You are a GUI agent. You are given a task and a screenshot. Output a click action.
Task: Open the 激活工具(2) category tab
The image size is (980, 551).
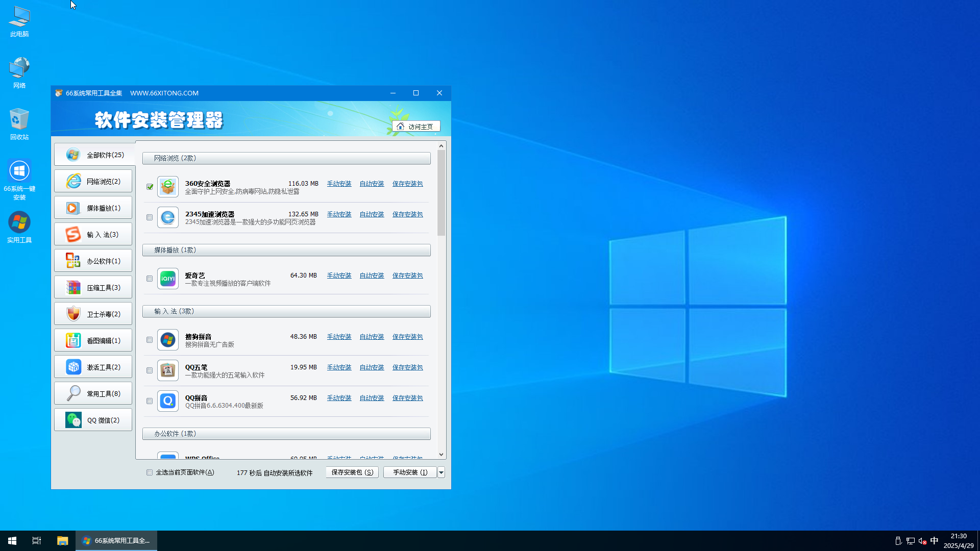coord(93,367)
